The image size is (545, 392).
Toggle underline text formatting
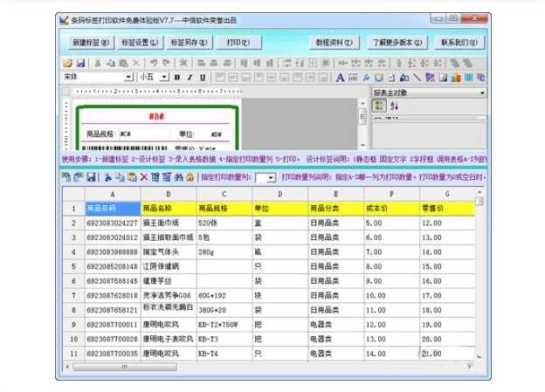(203, 77)
